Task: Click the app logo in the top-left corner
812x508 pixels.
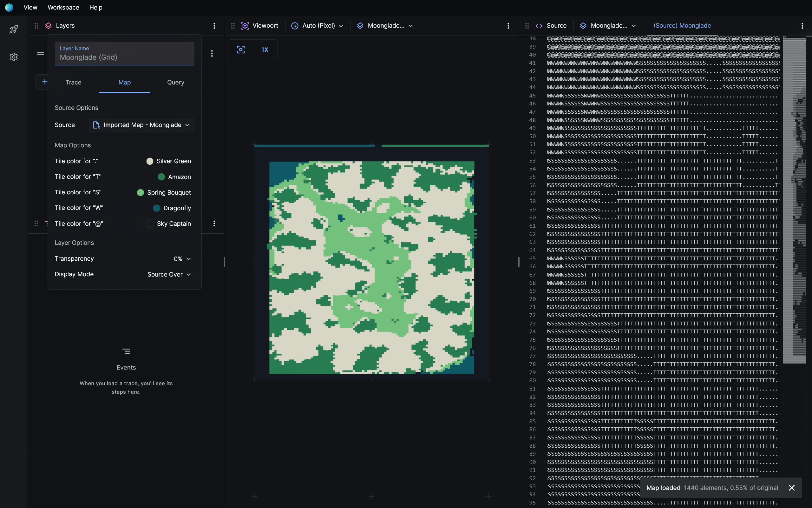Action: click(x=9, y=7)
